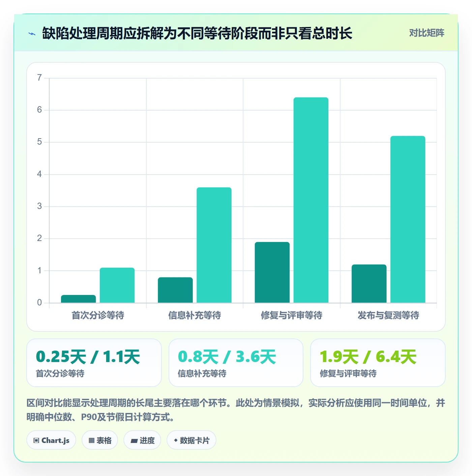Click the 1.9天 / 6.4天 stat value
The width and height of the screenshot is (472, 476).
(x=368, y=357)
